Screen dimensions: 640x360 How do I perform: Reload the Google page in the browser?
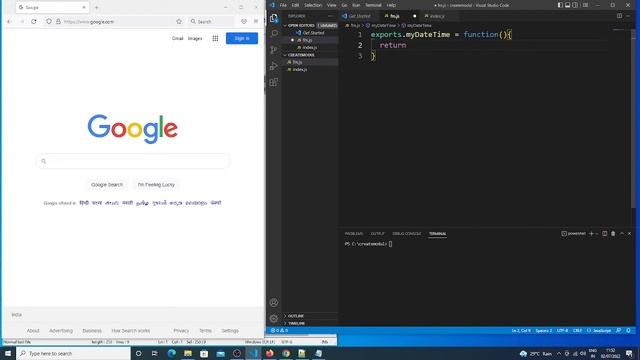click(34, 22)
